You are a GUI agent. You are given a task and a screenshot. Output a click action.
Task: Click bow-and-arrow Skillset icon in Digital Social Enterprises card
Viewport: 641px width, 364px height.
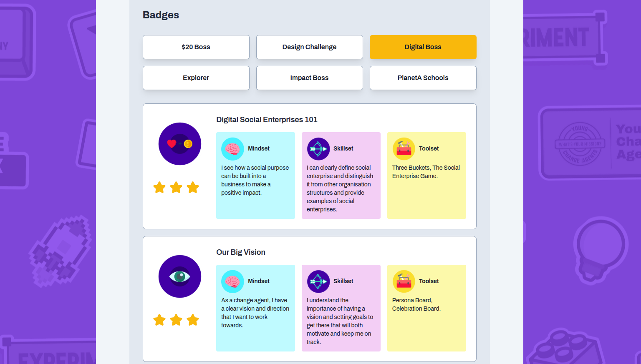click(318, 149)
